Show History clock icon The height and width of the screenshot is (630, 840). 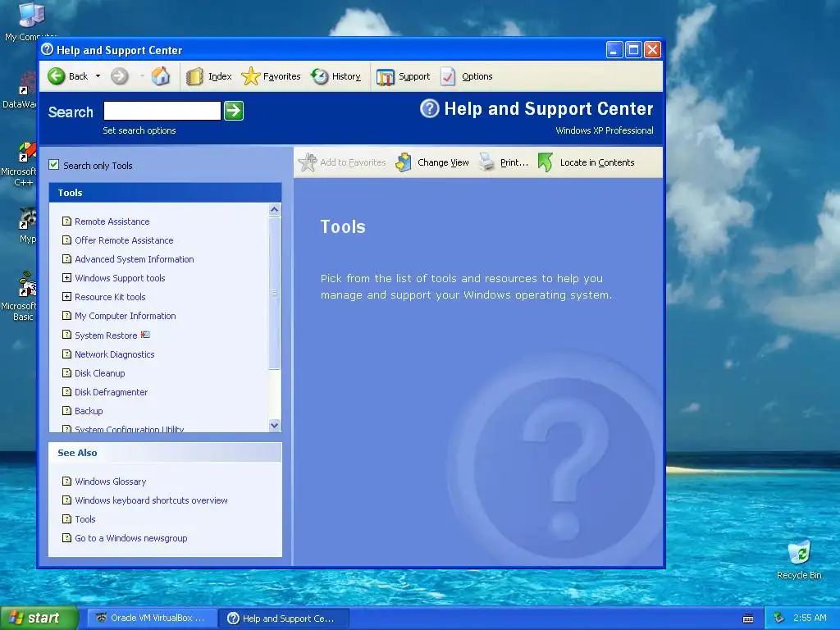point(320,76)
